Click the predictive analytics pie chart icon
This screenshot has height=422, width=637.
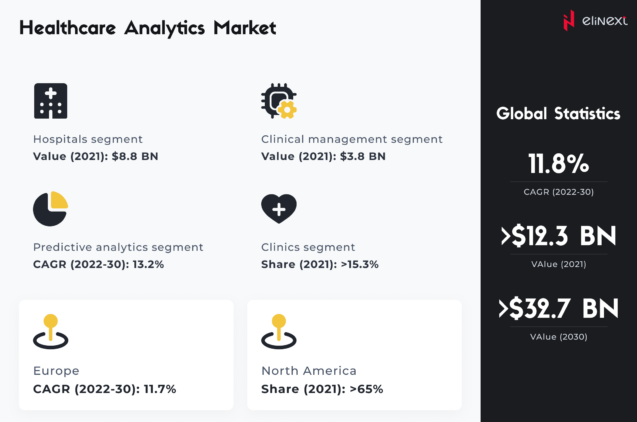click(x=50, y=208)
